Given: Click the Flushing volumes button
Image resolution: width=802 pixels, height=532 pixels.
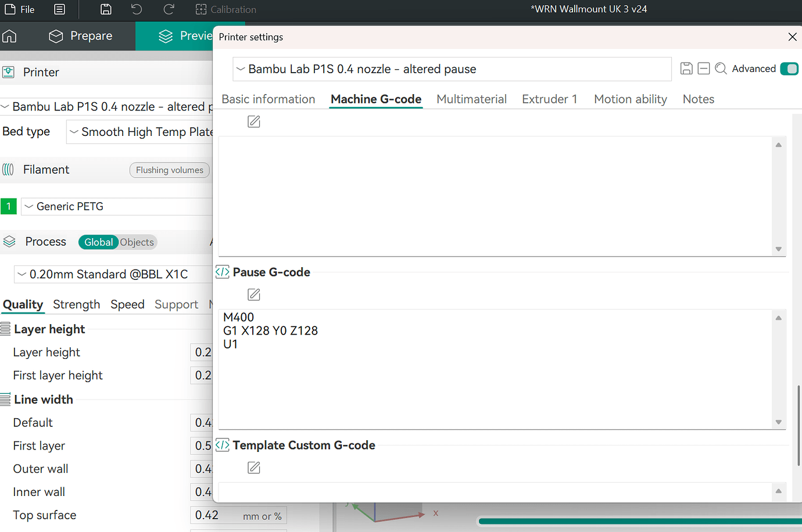Looking at the screenshot, I should coord(170,170).
